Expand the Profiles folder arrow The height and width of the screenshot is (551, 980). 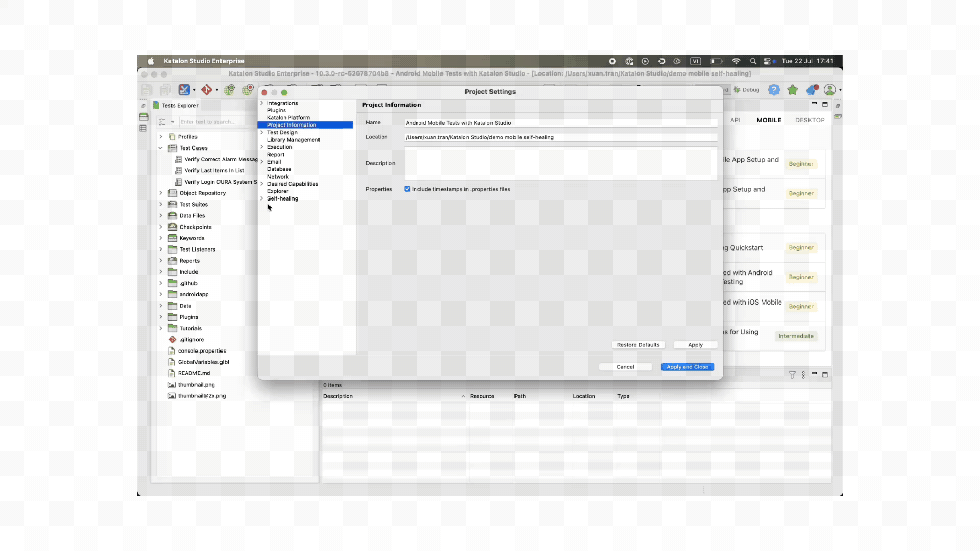pyautogui.click(x=161, y=137)
